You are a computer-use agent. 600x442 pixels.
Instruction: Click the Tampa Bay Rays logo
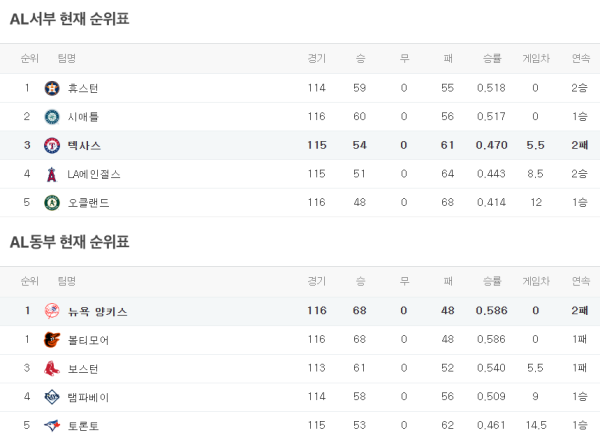click(x=52, y=397)
